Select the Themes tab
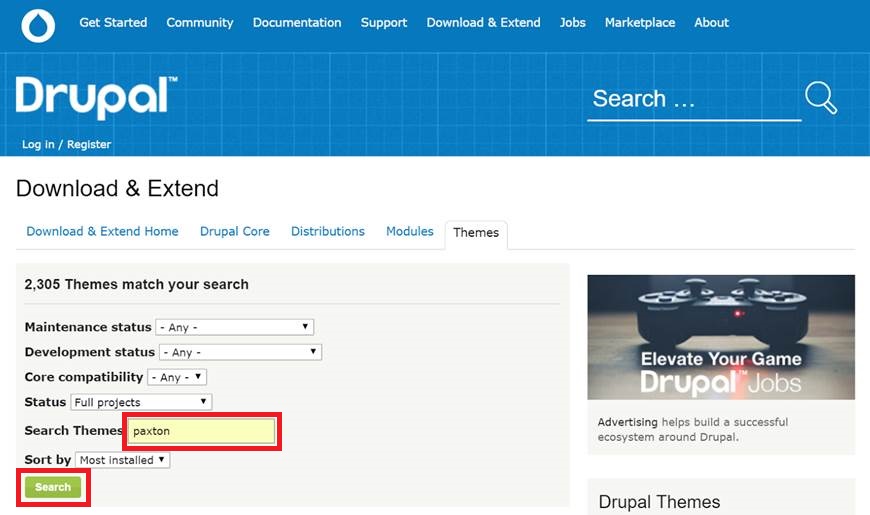The height and width of the screenshot is (515, 870). tap(476, 233)
